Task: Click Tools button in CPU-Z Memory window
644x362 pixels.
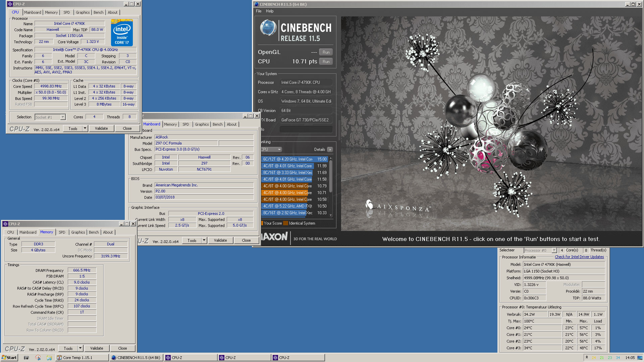Action: [68, 348]
